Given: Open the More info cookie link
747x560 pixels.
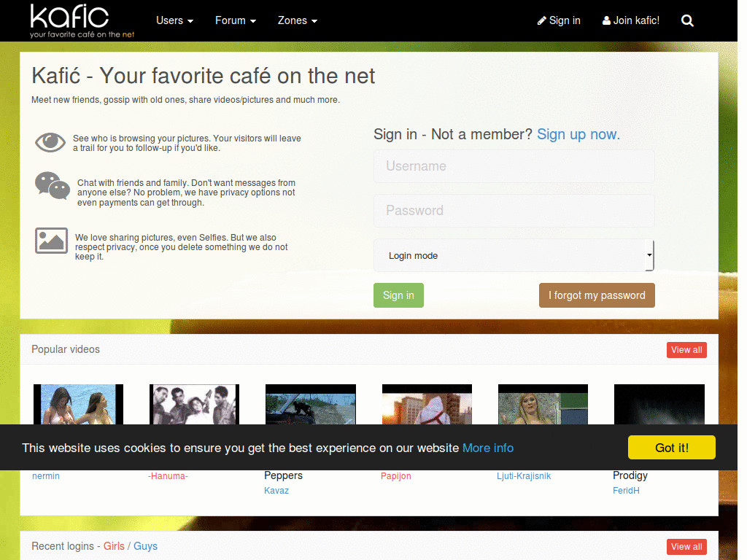Looking at the screenshot, I should [488, 448].
